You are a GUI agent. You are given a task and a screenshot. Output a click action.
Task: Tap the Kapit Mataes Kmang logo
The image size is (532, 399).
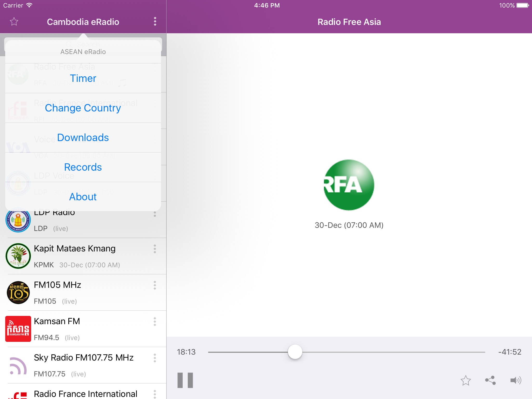18,256
